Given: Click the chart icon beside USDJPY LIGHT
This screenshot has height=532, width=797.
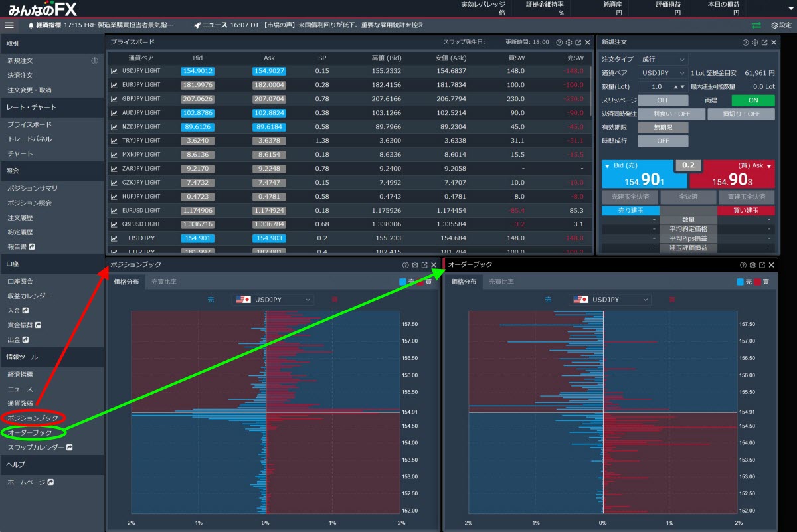Looking at the screenshot, I should 114,71.
